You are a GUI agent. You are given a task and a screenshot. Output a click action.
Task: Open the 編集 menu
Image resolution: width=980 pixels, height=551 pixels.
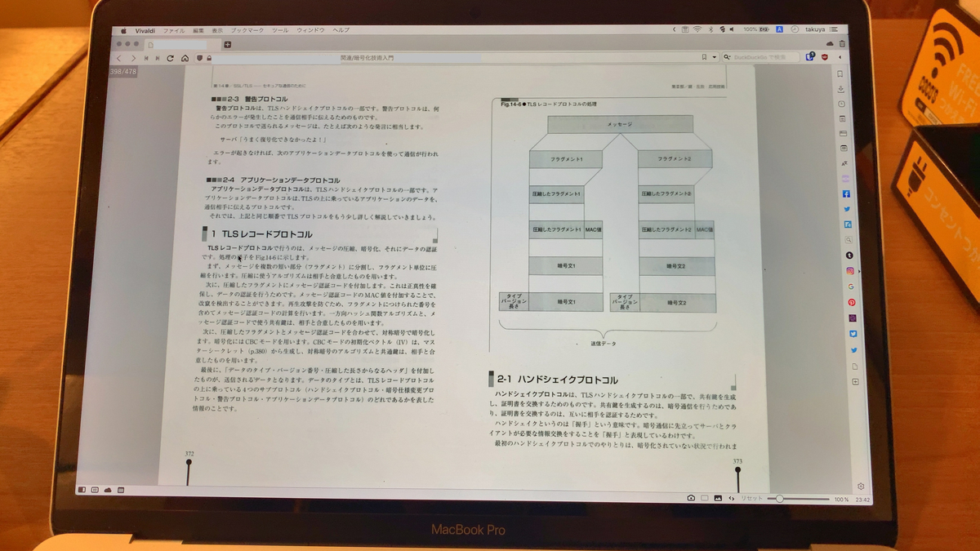point(198,30)
